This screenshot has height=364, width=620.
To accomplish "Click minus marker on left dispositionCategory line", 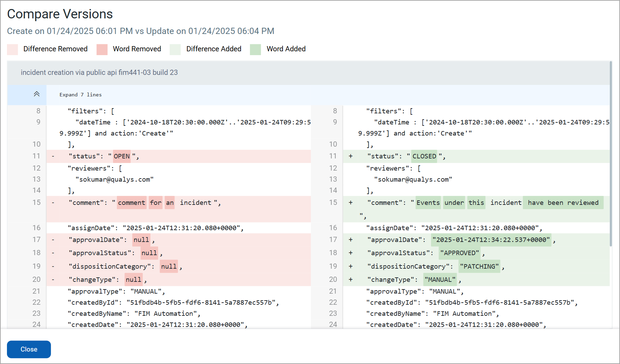I will (53, 267).
